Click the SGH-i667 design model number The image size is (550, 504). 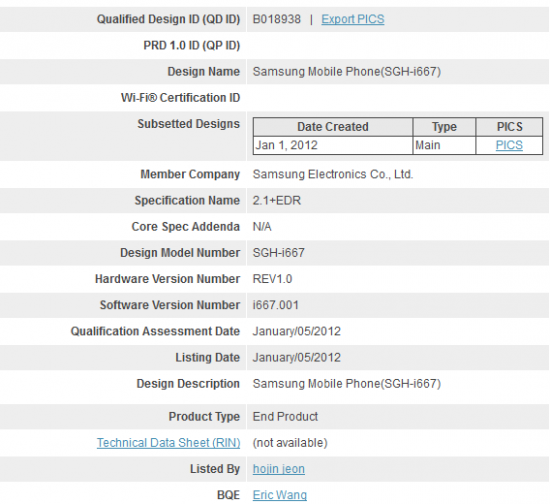coord(279,253)
